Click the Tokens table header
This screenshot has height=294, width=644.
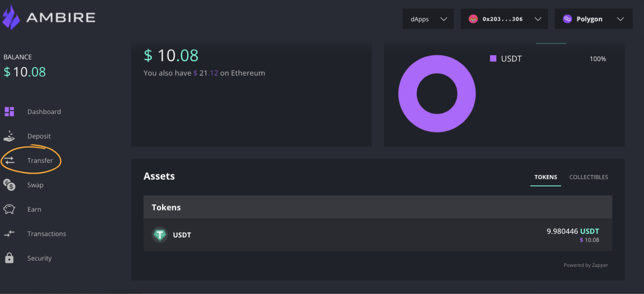(x=378, y=207)
